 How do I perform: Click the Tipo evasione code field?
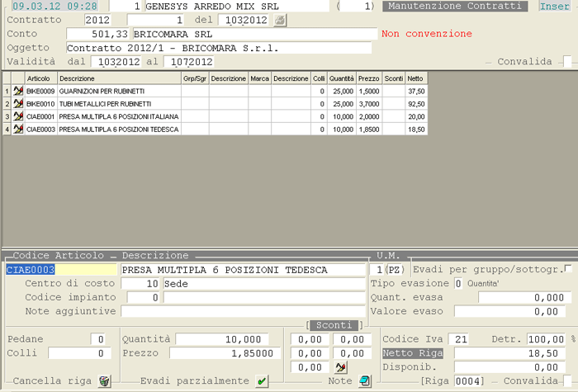click(x=457, y=284)
